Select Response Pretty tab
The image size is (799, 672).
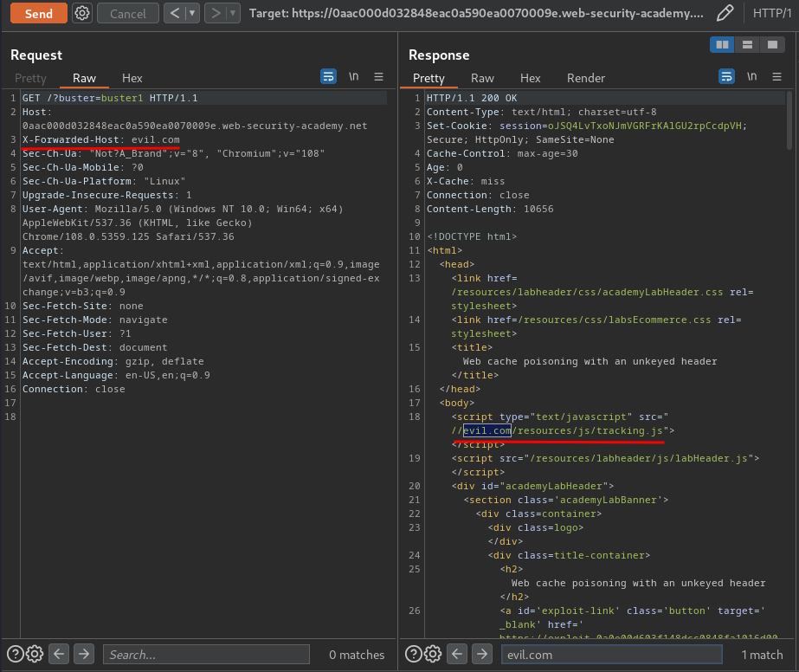click(x=428, y=78)
